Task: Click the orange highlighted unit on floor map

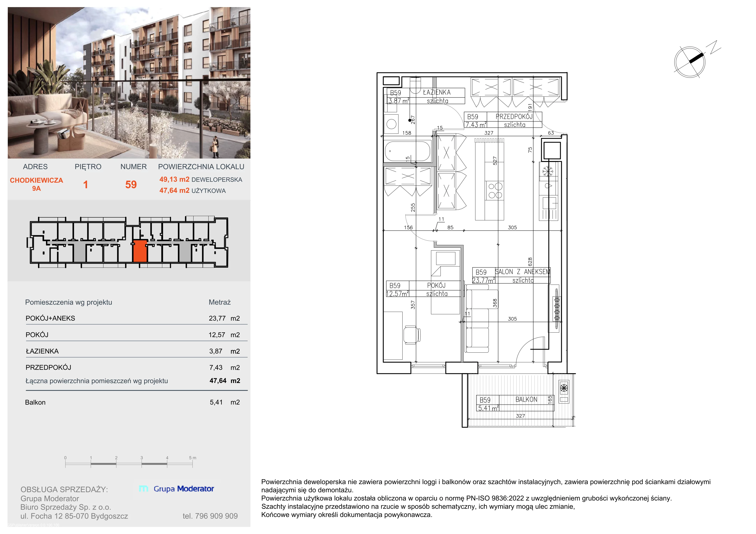Action: coord(140,251)
